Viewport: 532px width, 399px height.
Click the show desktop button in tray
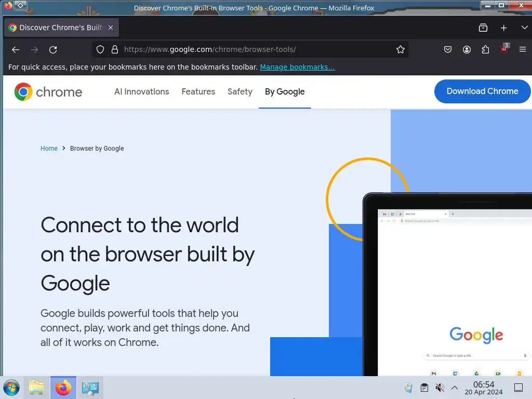518,388
